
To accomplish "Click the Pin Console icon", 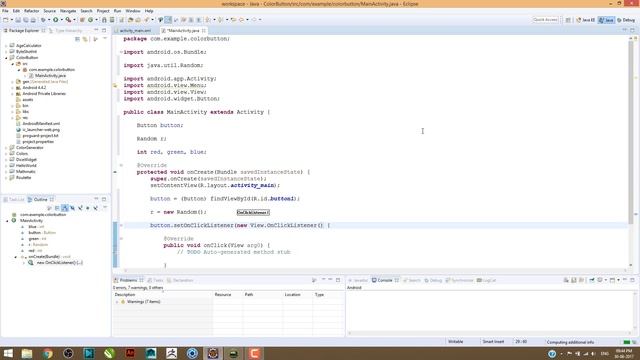I will click(x=591, y=280).
